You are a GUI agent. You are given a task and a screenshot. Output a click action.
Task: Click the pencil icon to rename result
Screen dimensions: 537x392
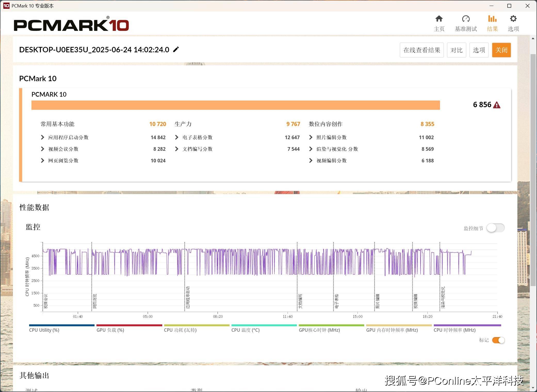(x=176, y=49)
